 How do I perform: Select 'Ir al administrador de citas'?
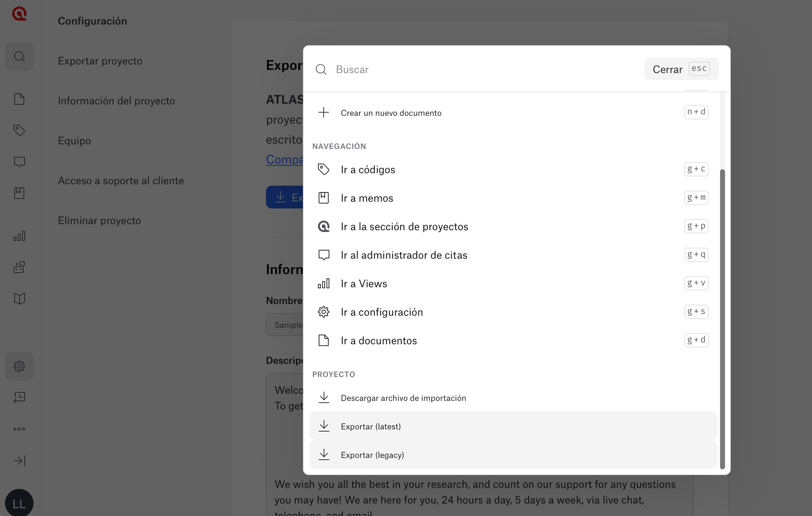[404, 255]
